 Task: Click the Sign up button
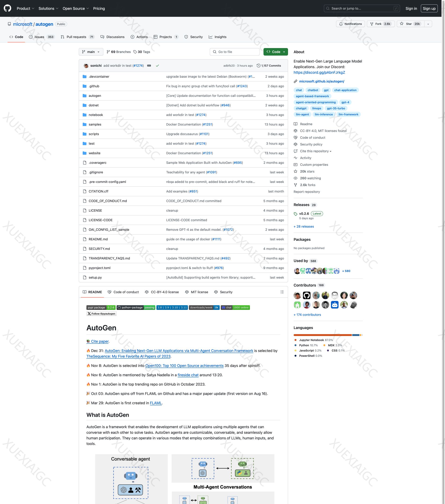[429, 8]
